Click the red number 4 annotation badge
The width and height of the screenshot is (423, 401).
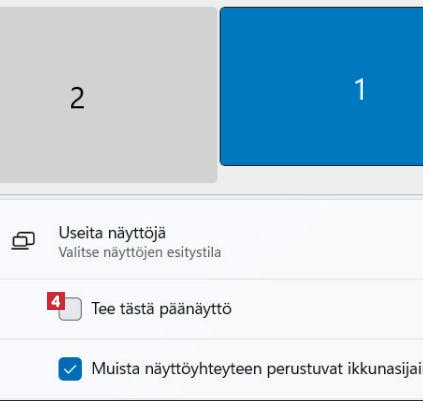(56, 301)
